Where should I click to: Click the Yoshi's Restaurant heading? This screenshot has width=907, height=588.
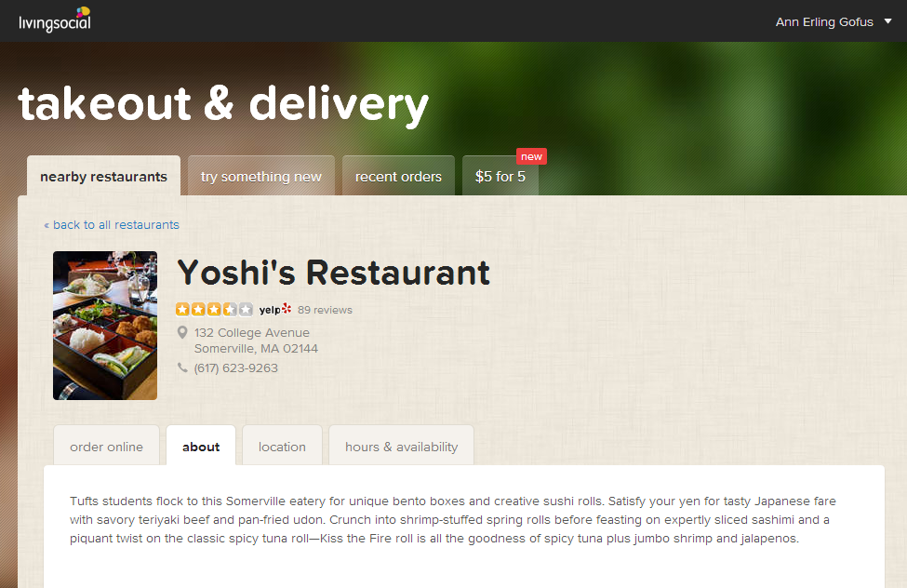coord(334,272)
